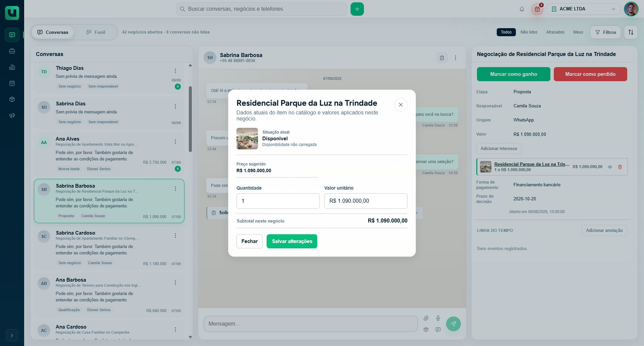The height and width of the screenshot is (346, 644).
Task: Expand the sidebar with the arrow button
Action: (12, 335)
